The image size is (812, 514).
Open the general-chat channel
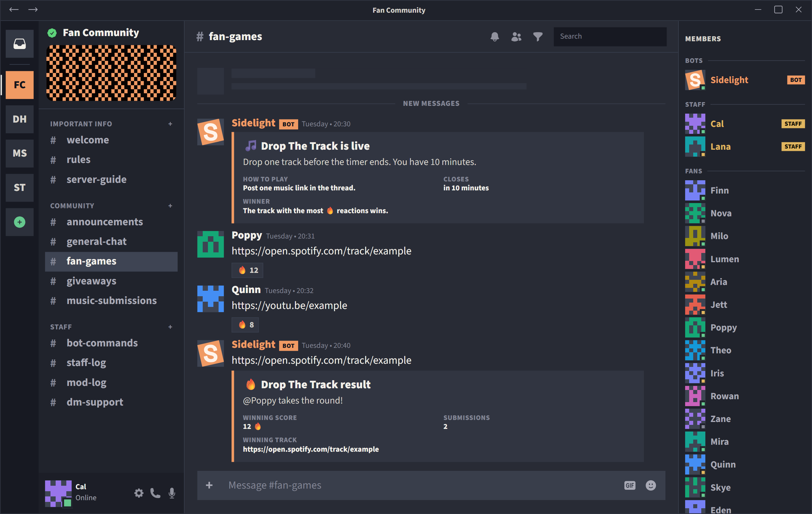111,241
